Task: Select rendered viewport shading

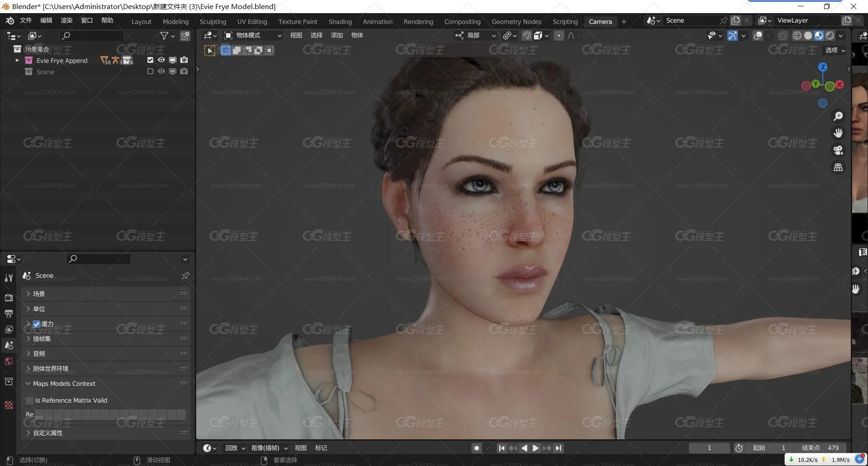Action: tap(830, 36)
